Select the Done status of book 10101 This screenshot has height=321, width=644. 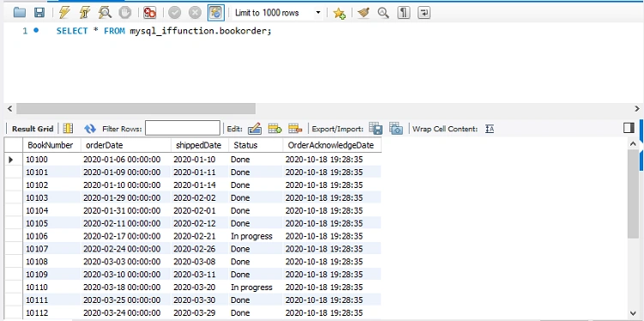tap(256, 173)
